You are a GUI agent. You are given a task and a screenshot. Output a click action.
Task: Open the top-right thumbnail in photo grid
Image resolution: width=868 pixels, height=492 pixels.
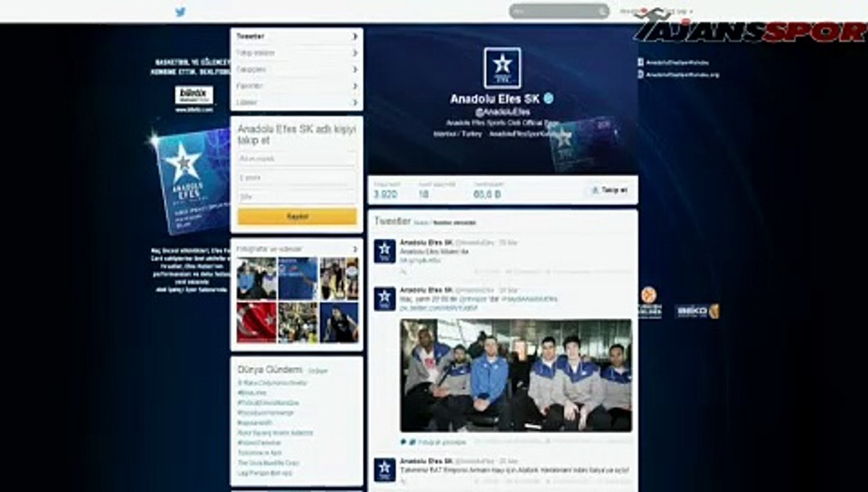click(x=339, y=278)
